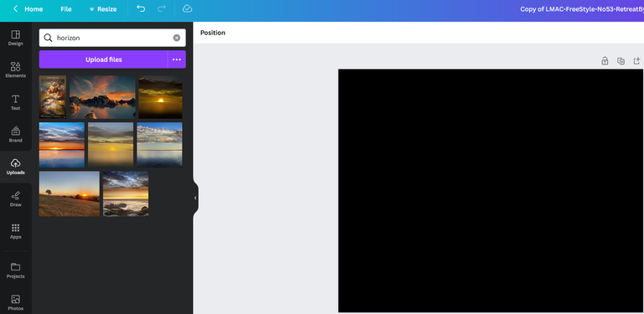The image size is (644, 314).
Task: Open the Draw tool panel
Action: point(16,198)
